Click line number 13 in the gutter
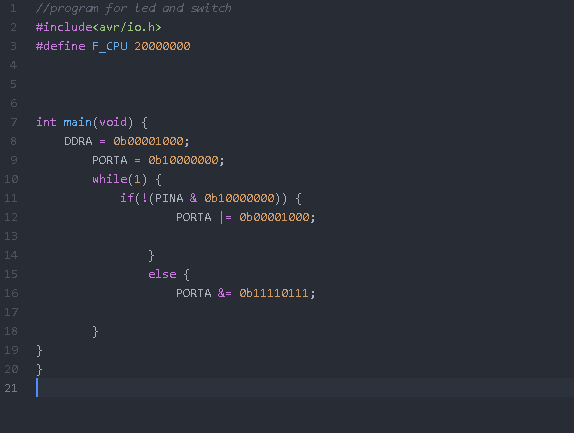Viewport: 574px width, 433px height. click(11, 236)
